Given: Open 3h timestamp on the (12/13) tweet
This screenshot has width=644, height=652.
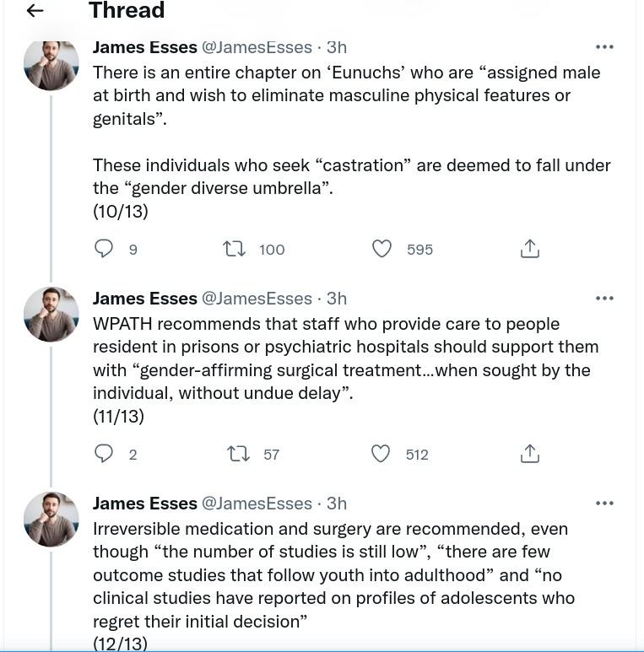Looking at the screenshot, I should click(x=337, y=503).
